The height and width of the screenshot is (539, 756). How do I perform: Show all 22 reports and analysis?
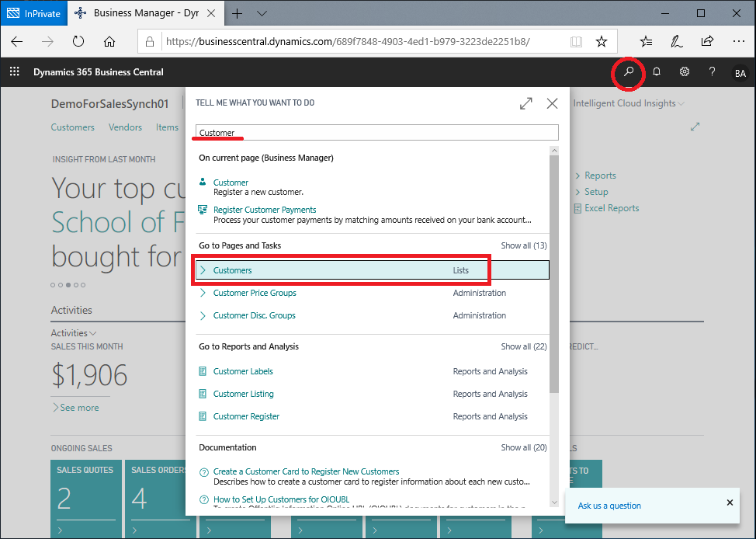(x=524, y=346)
